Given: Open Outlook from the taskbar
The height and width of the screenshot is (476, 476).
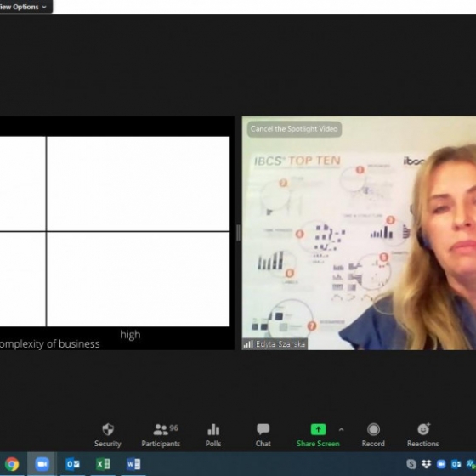Looking at the screenshot, I should coord(73,464).
